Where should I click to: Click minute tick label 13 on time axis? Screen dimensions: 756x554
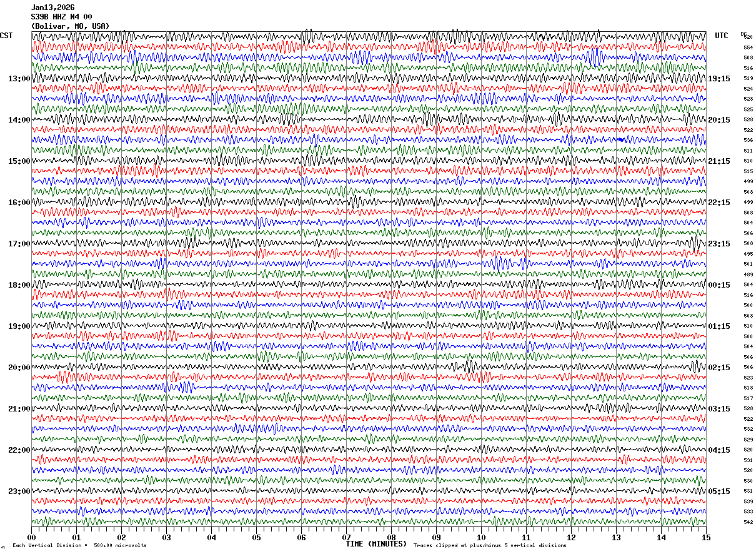616,537
